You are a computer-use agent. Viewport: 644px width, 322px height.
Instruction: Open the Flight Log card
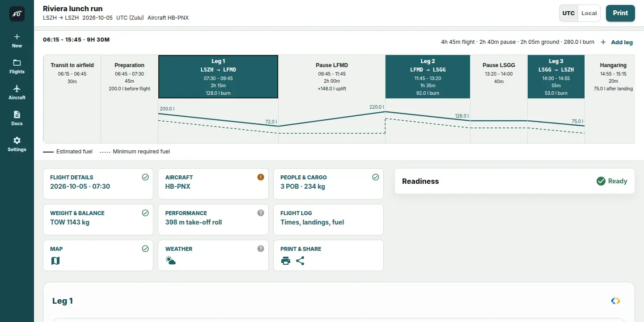tap(328, 220)
